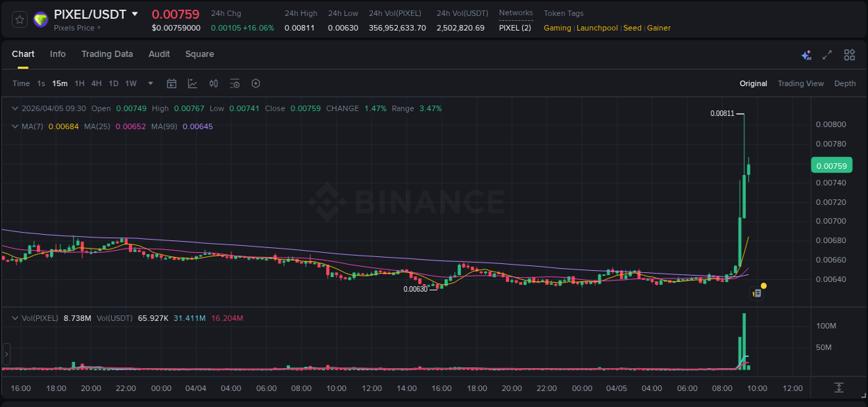Open the chart settings hexagon icon
Image resolution: width=868 pixels, height=407 pixels.
[256, 83]
